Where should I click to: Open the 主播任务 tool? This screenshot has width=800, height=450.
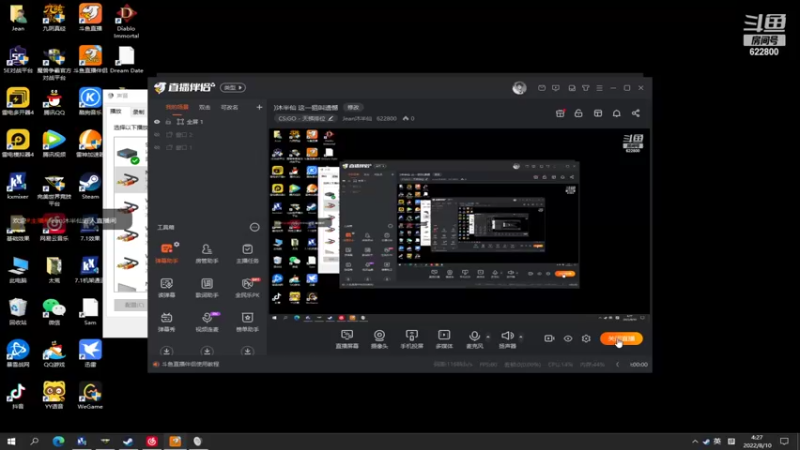247,253
